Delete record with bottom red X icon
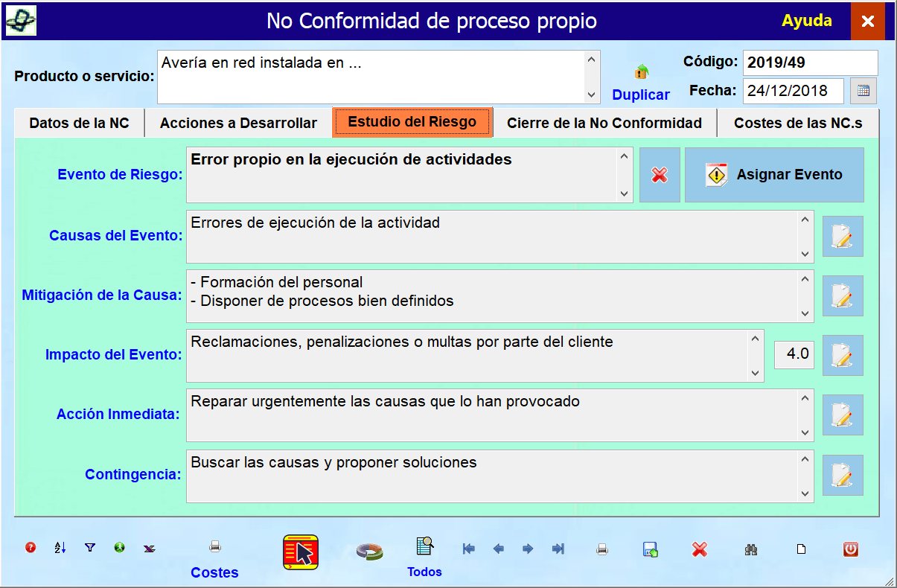The height and width of the screenshot is (588, 897). pos(699,549)
